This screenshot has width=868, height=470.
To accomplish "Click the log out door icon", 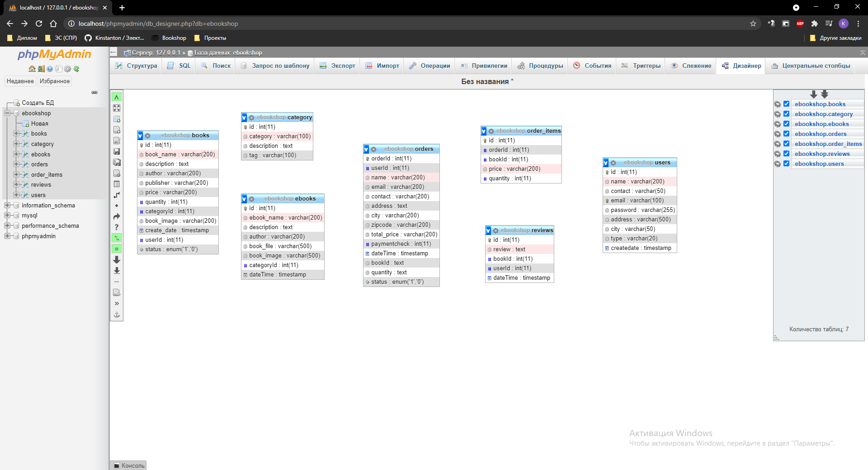I will pyautogui.click(x=41, y=69).
